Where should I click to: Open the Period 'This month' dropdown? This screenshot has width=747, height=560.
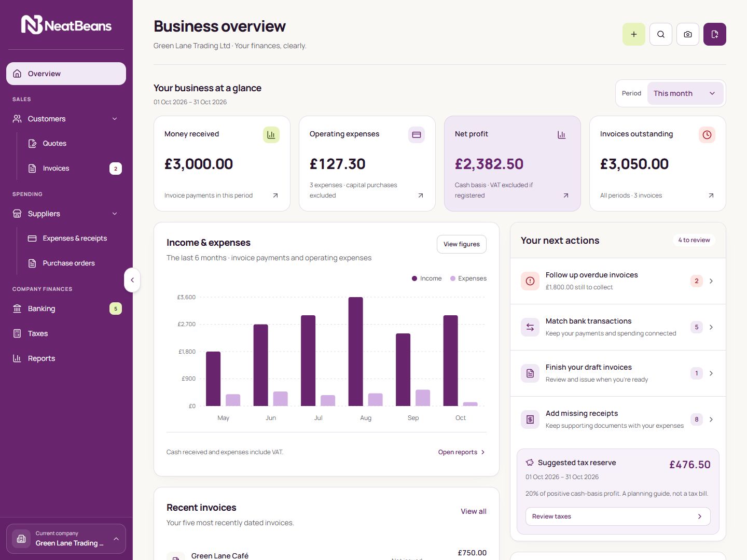[685, 93]
